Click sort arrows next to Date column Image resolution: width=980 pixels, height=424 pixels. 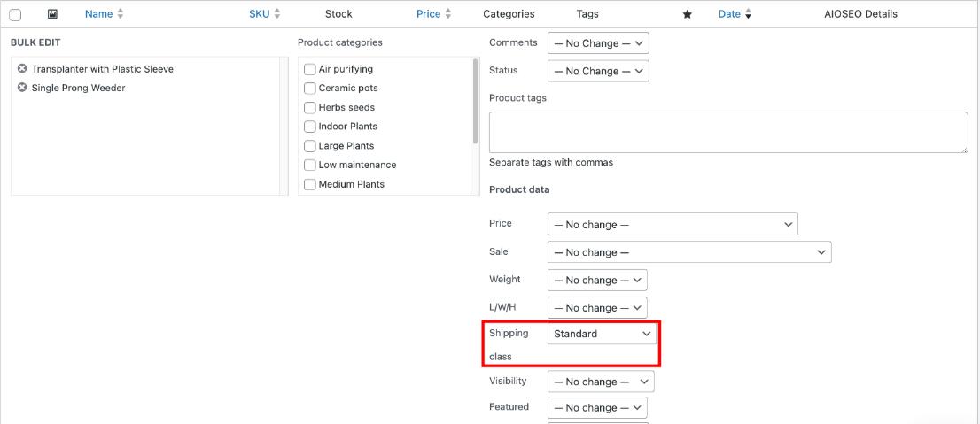(748, 14)
